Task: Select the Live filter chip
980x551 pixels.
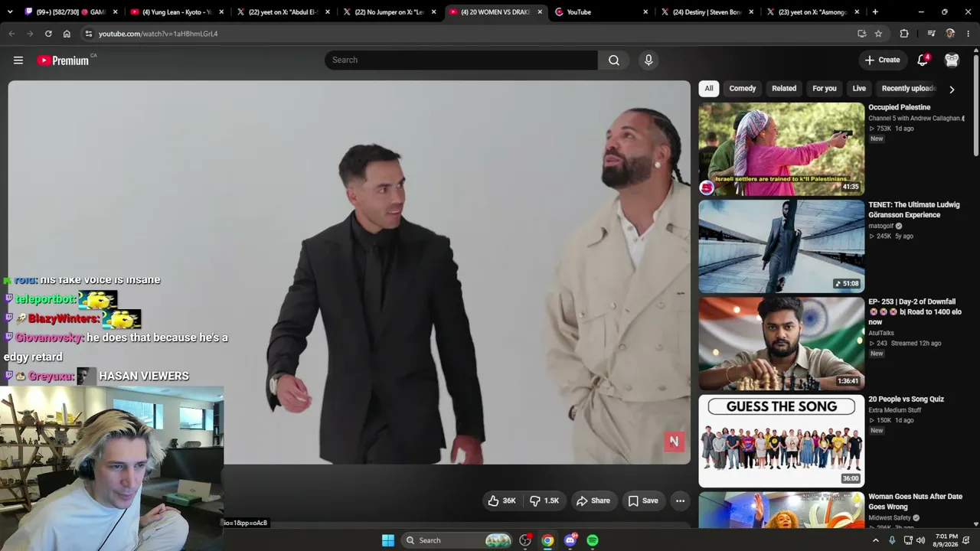Action: coord(859,89)
